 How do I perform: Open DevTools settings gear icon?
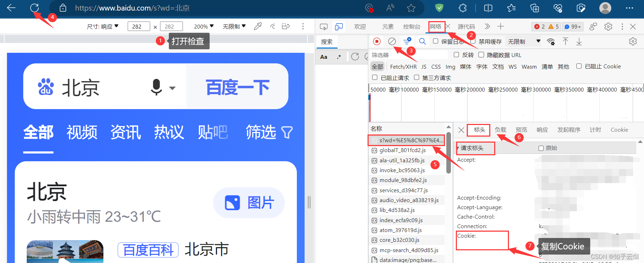click(608, 26)
